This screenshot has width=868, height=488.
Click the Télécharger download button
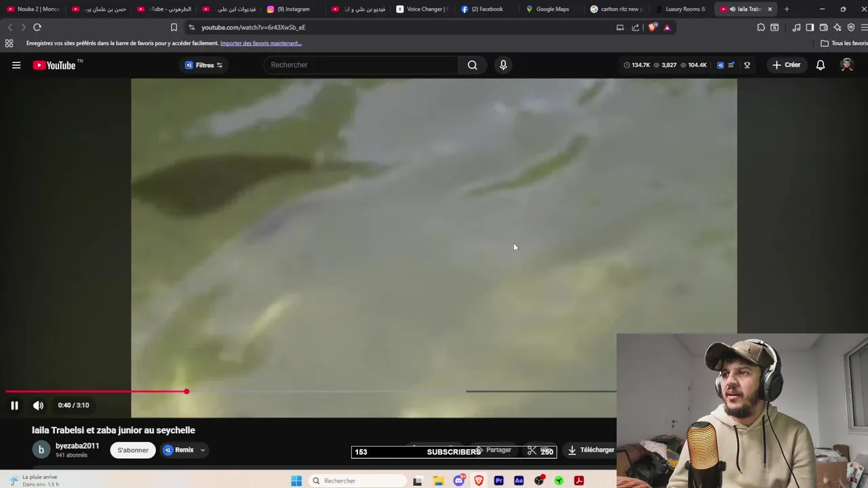[591, 450]
